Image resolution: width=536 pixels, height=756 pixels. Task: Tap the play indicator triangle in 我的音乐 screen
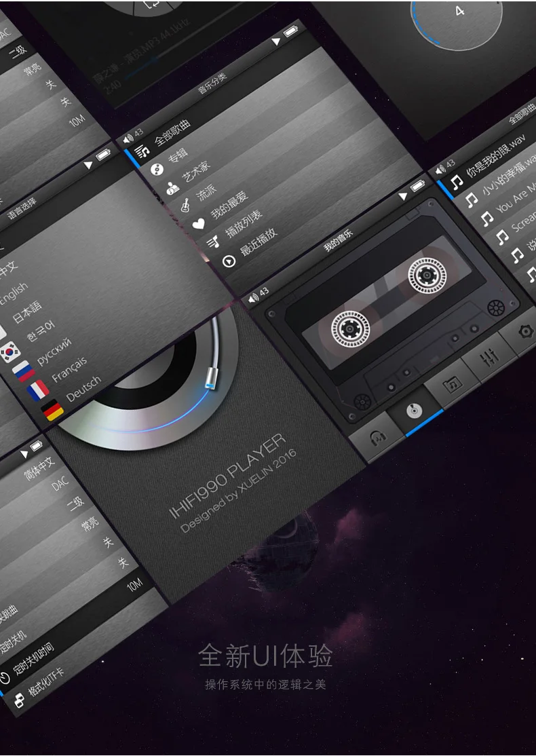point(403,195)
